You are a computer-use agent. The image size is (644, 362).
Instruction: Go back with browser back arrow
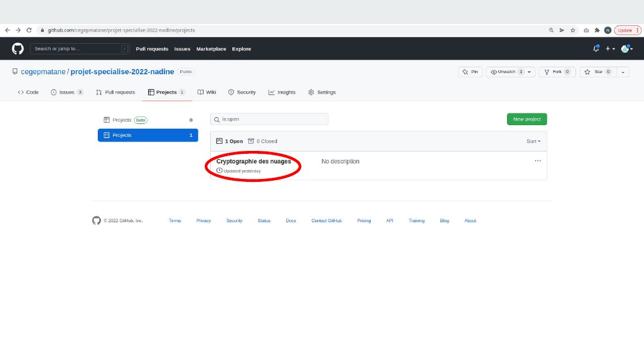(x=8, y=30)
